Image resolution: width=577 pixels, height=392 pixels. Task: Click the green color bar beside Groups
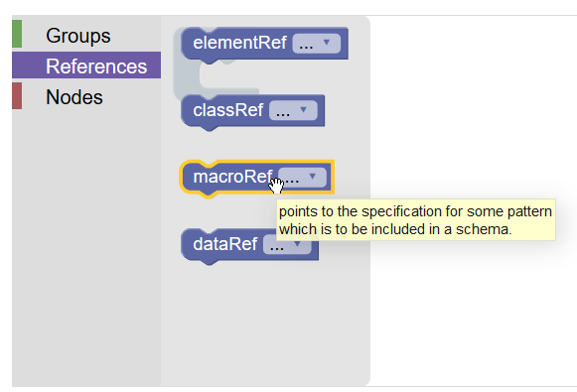point(17,34)
